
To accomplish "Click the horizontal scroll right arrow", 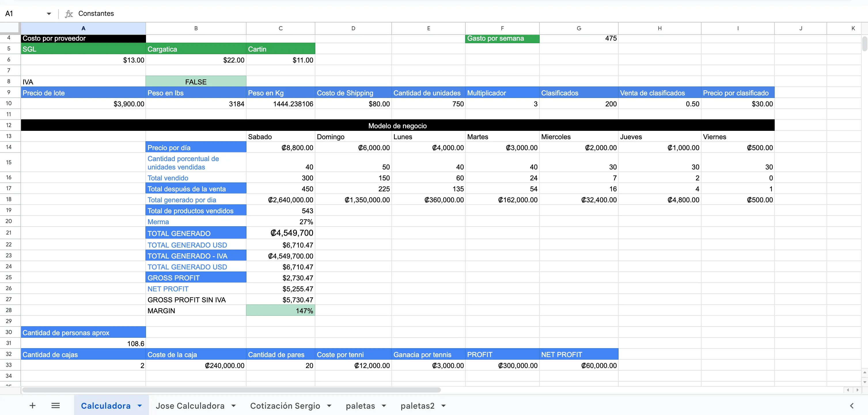I will [x=858, y=390].
